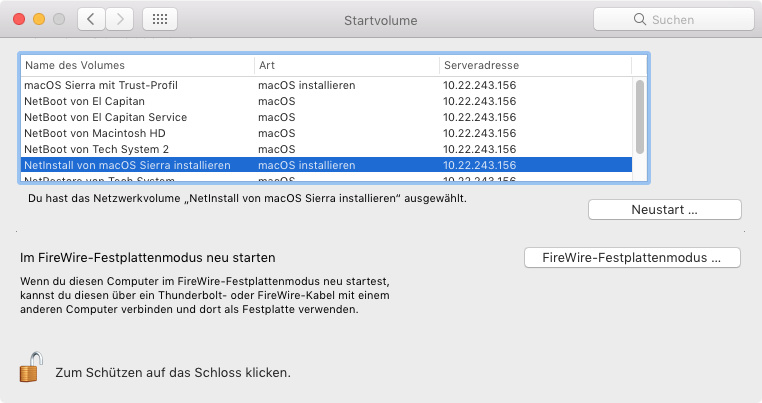The image size is (762, 403).
Task: Sort by Art column header
Action: coord(345,65)
